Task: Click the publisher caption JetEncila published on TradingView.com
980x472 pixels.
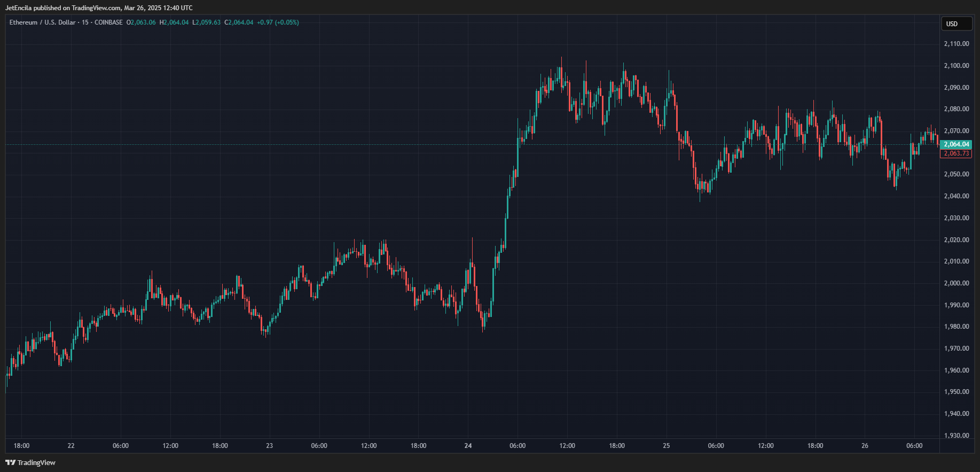Action: coord(63,8)
